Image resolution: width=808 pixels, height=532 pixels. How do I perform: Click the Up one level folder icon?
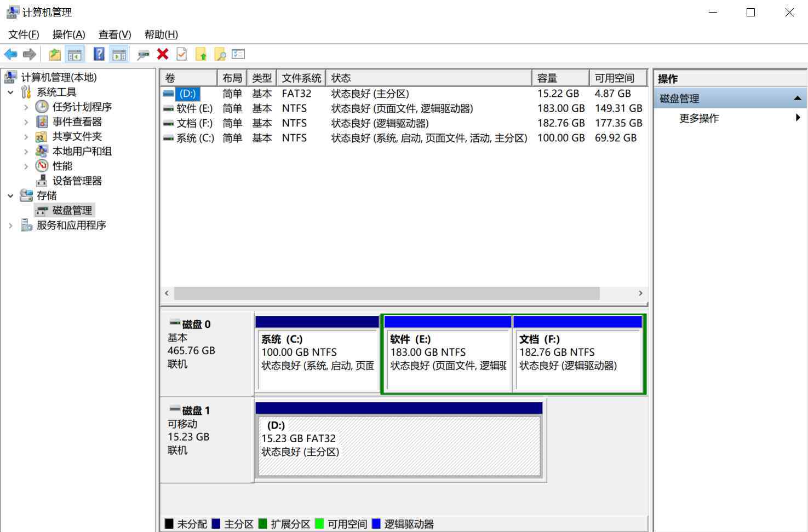(x=55, y=54)
